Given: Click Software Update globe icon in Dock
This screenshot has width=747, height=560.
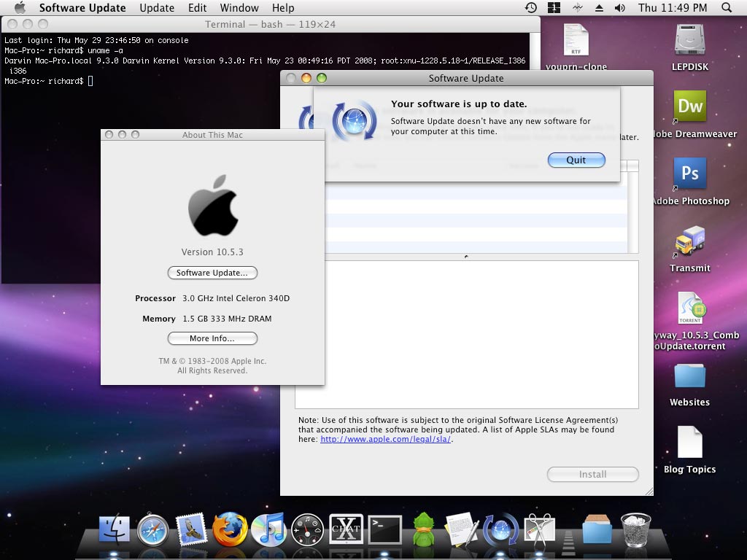Looking at the screenshot, I should click(500, 529).
